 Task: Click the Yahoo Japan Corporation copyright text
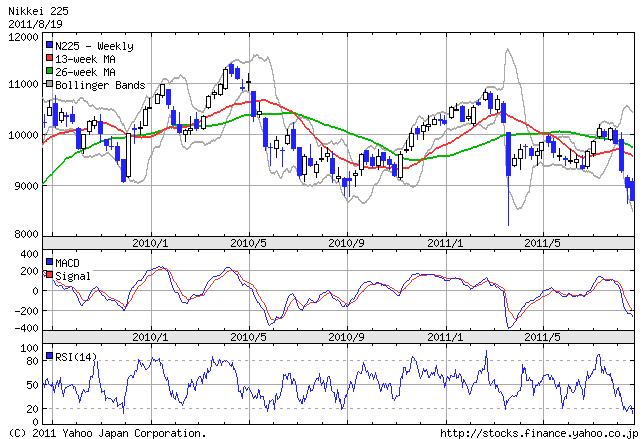105,432
